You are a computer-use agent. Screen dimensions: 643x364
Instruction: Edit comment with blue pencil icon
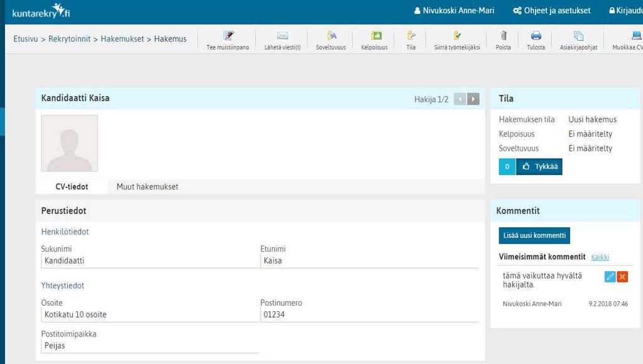[x=610, y=277]
